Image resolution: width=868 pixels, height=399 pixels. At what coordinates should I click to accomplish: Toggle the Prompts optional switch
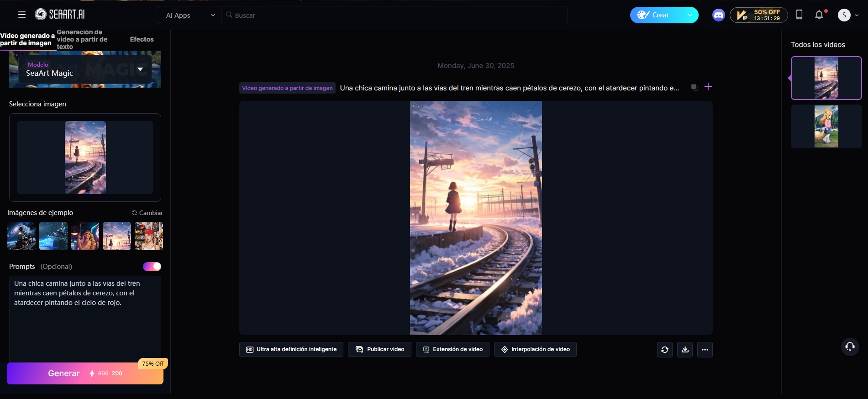152,267
